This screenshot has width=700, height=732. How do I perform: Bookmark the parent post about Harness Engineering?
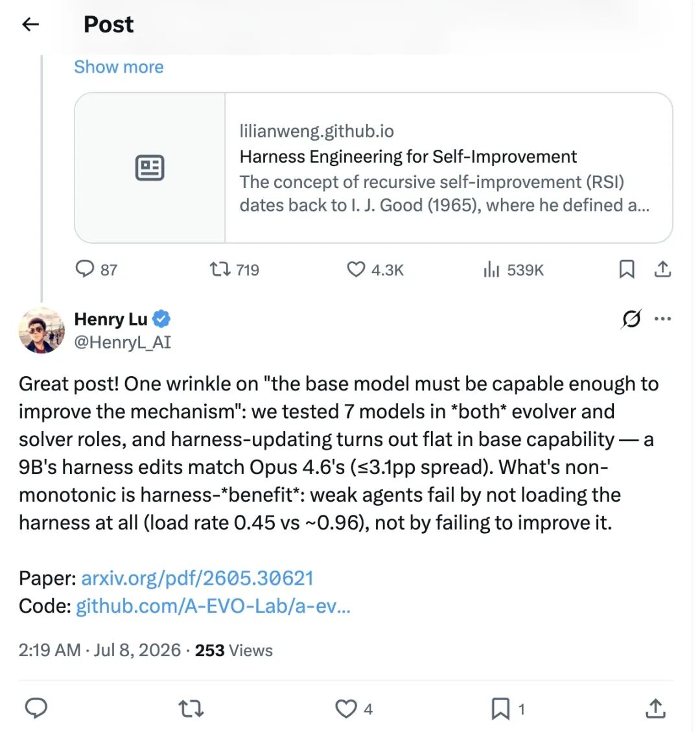tap(627, 269)
